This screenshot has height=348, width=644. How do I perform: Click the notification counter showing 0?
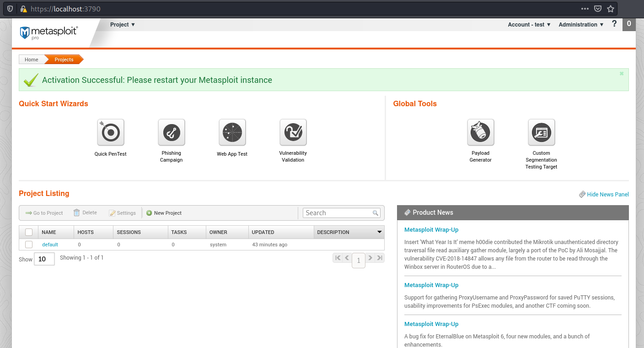point(629,24)
